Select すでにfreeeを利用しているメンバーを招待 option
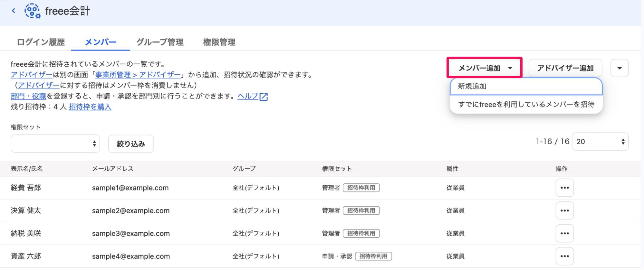 [x=526, y=104]
